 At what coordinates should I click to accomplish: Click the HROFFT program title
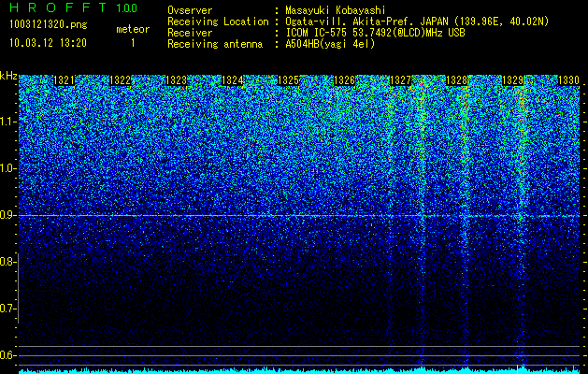click(x=59, y=7)
